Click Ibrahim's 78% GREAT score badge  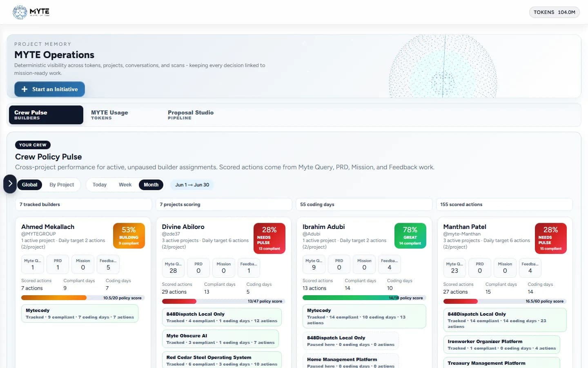(410, 236)
